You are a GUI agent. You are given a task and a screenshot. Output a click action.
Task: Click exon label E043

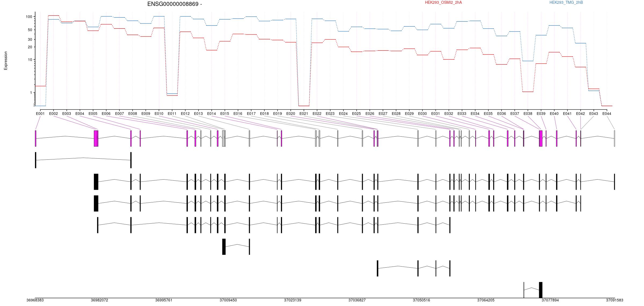click(x=594, y=114)
